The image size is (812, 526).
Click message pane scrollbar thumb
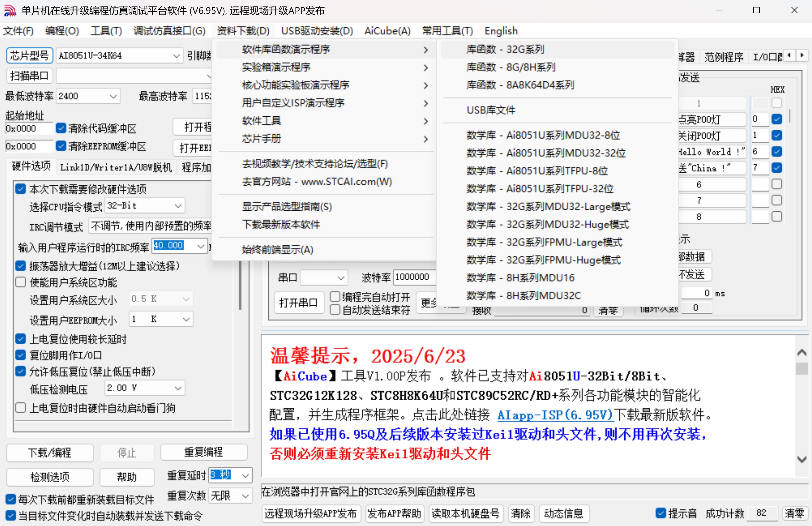[x=801, y=369]
